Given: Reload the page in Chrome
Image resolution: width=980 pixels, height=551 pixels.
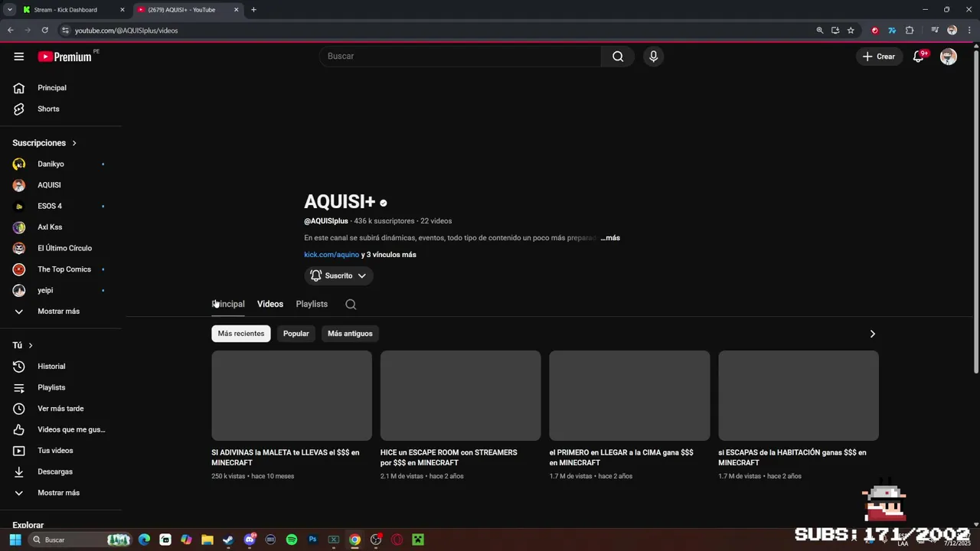Looking at the screenshot, I should tap(45, 31).
